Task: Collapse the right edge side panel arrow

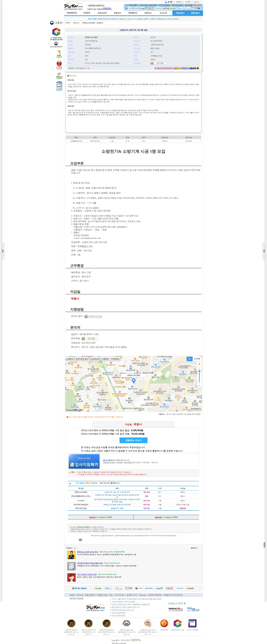Action: [x=264, y=251]
